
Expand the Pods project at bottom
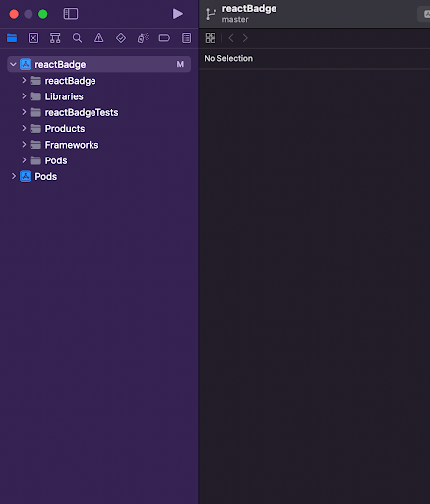click(14, 176)
